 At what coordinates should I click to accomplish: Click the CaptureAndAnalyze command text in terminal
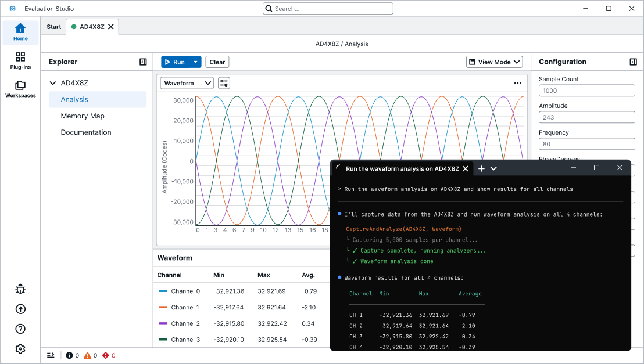404,229
